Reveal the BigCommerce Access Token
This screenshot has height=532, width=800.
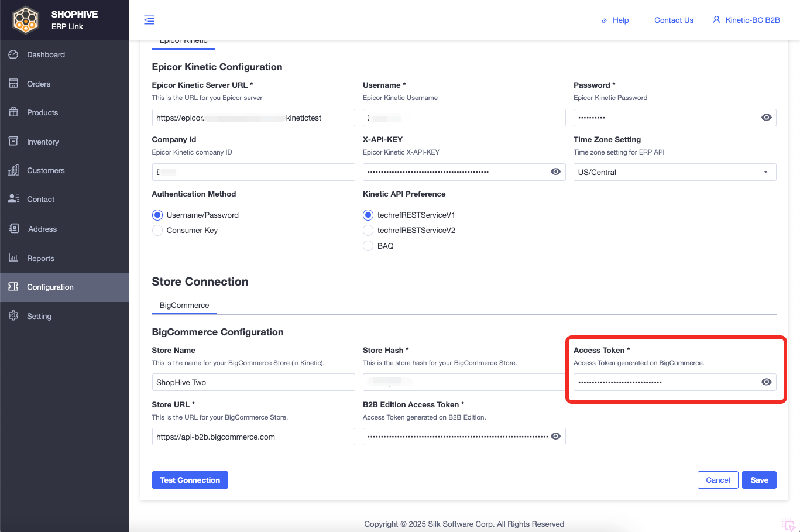click(767, 382)
